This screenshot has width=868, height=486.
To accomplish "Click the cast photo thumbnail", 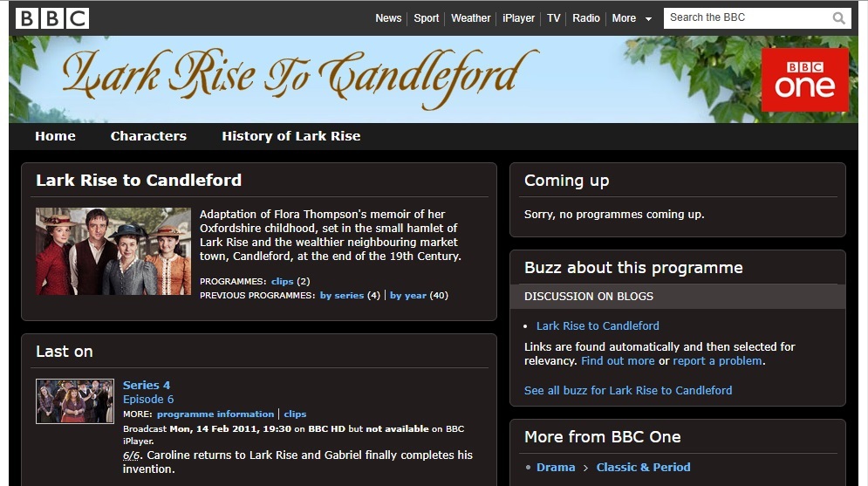I will point(113,251).
